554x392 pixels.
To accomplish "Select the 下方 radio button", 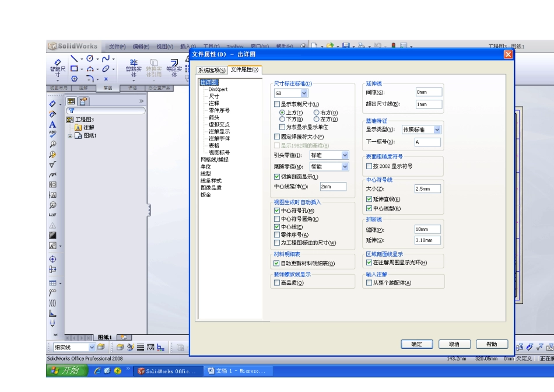I will coord(282,119).
